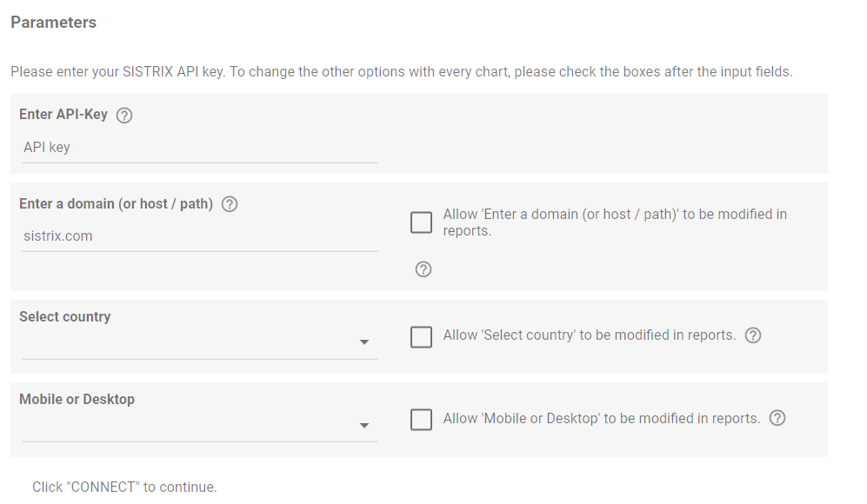
Task: Click help icon after 'Select country' allow text
Action: click(x=753, y=335)
